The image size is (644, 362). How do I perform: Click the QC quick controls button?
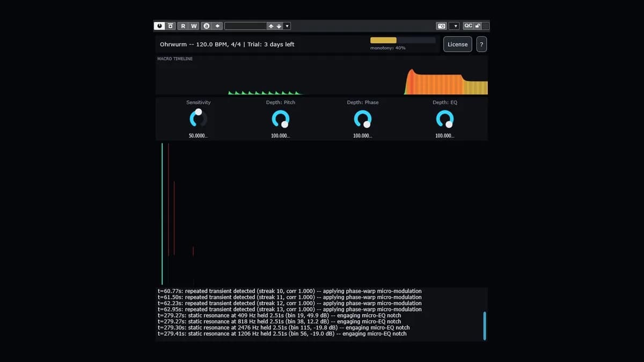[468, 26]
